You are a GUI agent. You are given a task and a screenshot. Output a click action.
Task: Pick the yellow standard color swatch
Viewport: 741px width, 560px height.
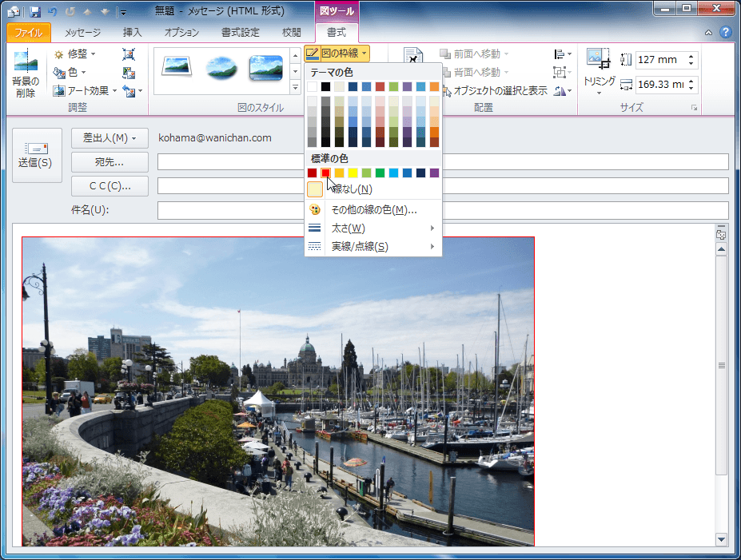coord(353,173)
